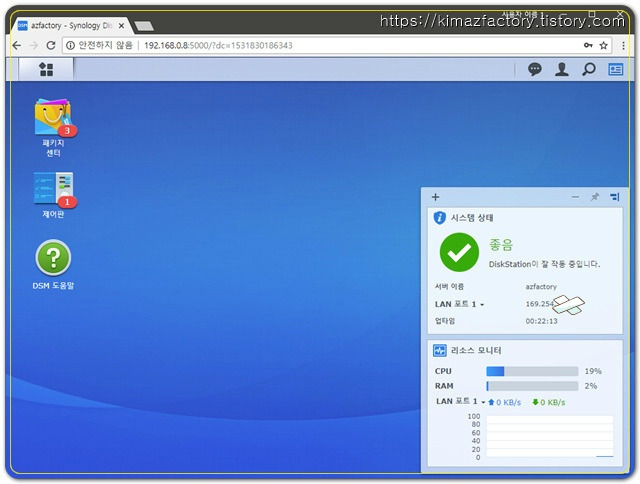Click the 좋음 status text
The image size is (640, 484).
[501, 245]
